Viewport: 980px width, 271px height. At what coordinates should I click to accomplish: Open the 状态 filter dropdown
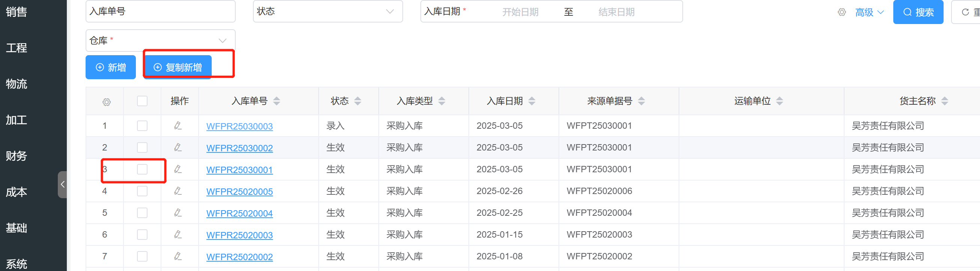[328, 11]
